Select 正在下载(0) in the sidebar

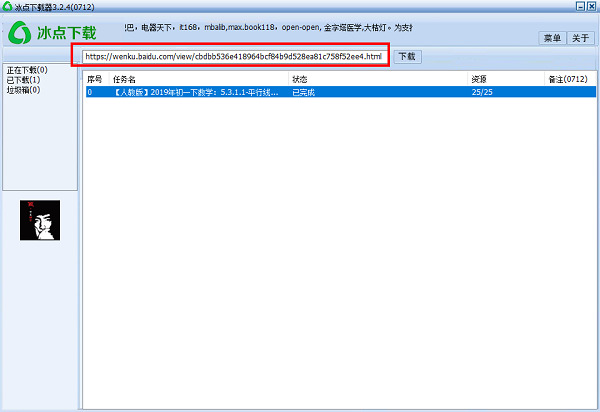pos(27,70)
